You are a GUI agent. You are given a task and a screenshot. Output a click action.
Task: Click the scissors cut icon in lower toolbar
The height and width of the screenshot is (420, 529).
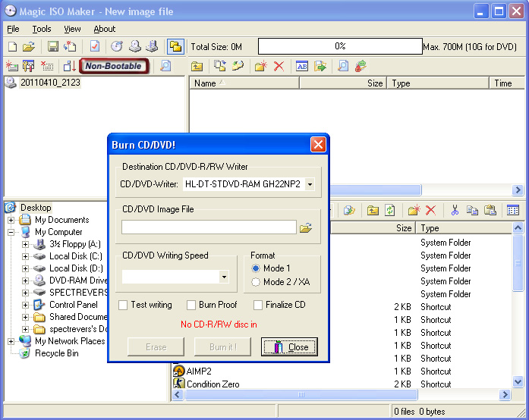[455, 210]
